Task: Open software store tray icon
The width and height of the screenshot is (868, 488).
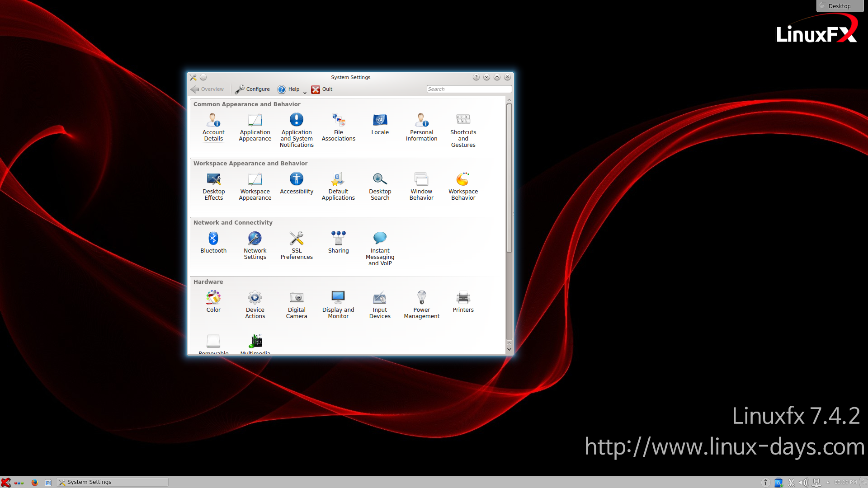Action: pyautogui.click(x=778, y=483)
